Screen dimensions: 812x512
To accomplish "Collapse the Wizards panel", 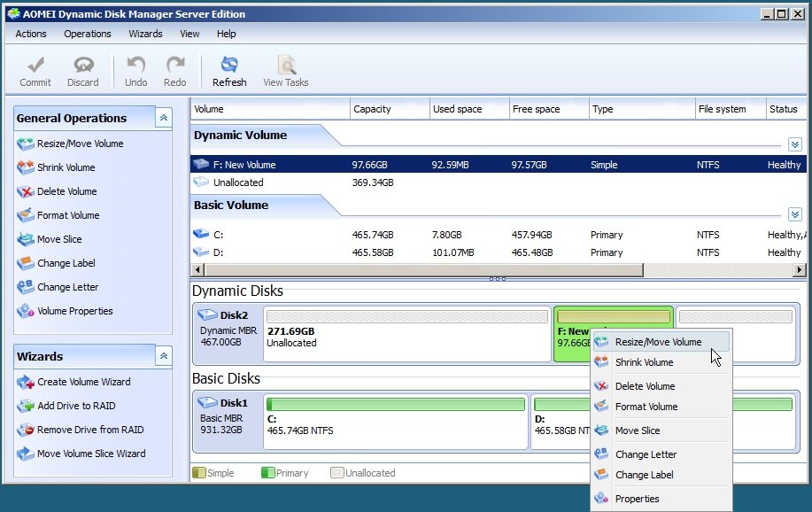I will (163, 356).
